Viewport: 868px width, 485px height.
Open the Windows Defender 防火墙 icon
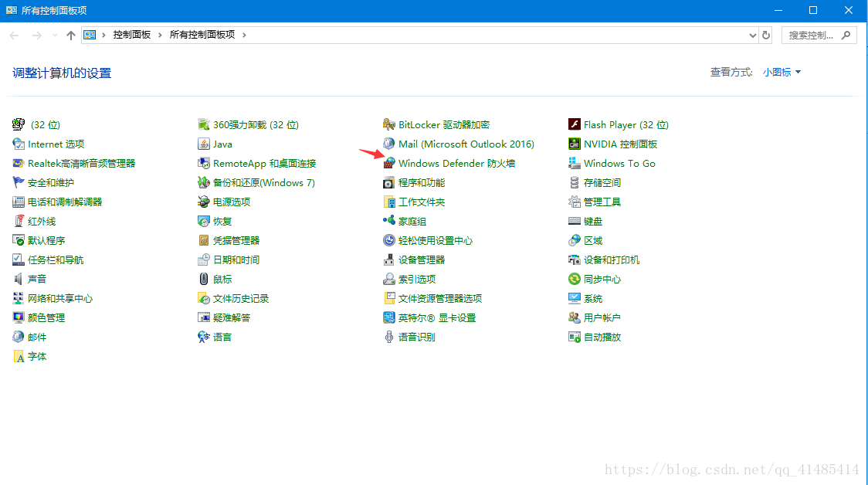(x=389, y=163)
